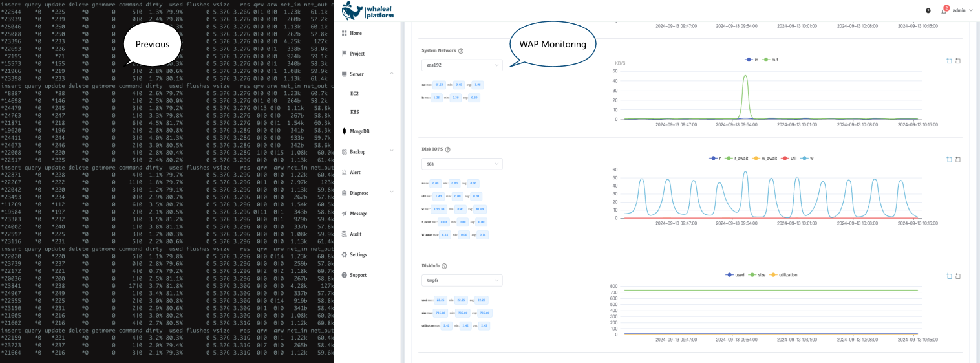980x363 pixels.
Task: Toggle the 'used' series in DiskInfo legend
Action: [736, 275]
